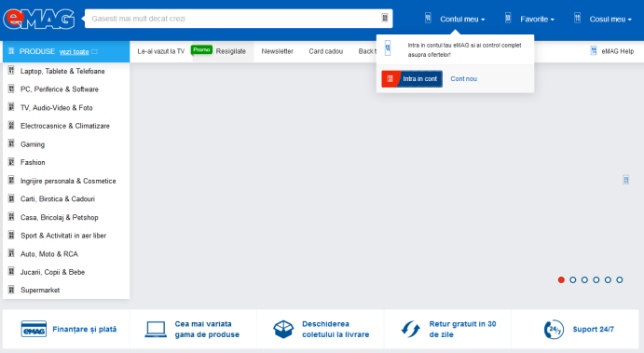The image size is (644, 353).
Task: Open the Cosul meu dropdown
Action: point(610,19)
